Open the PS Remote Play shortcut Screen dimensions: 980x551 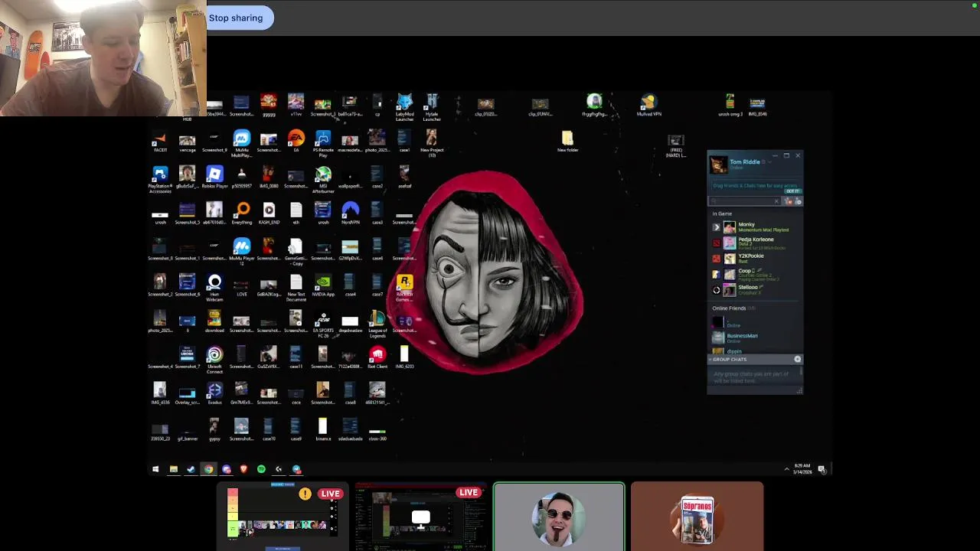tap(323, 143)
